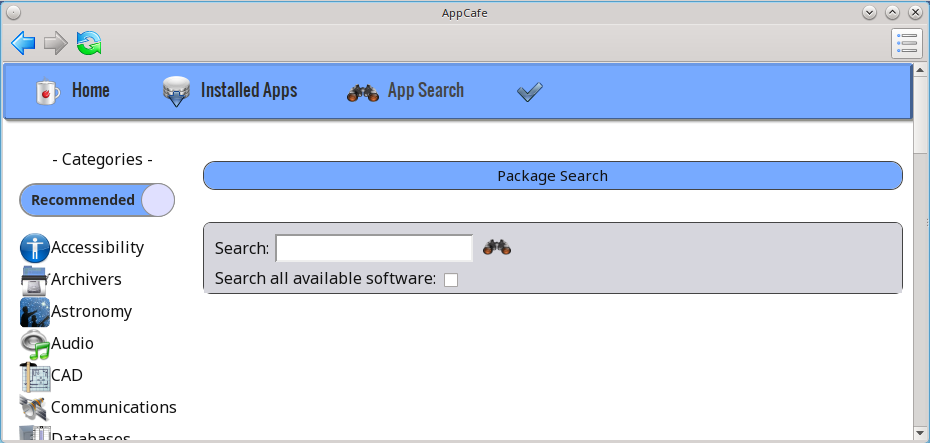This screenshot has width=930, height=443.
Task: Click the "Search all available software:" label
Action: (x=326, y=278)
